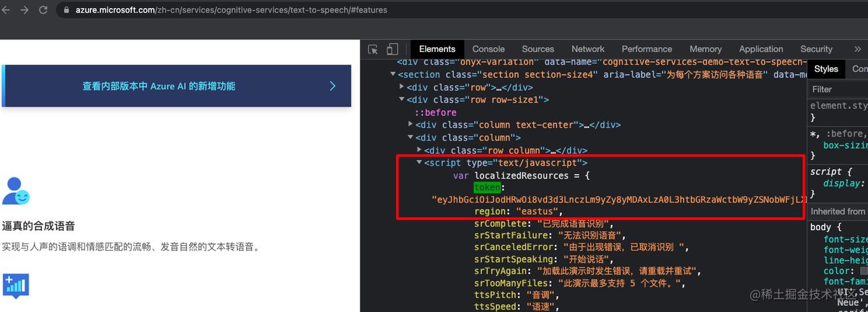
Task: Expand the div class="row column" node
Action: [x=419, y=151]
